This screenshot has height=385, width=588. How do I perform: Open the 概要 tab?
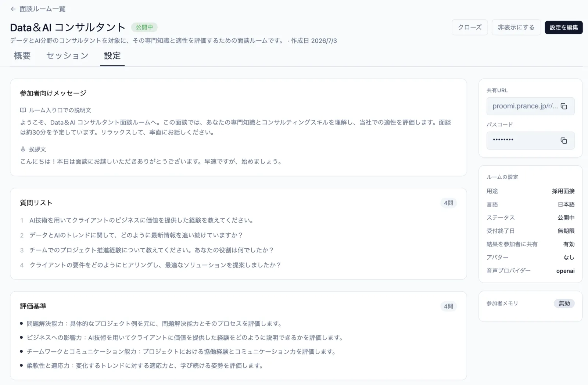pyautogui.click(x=22, y=56)
